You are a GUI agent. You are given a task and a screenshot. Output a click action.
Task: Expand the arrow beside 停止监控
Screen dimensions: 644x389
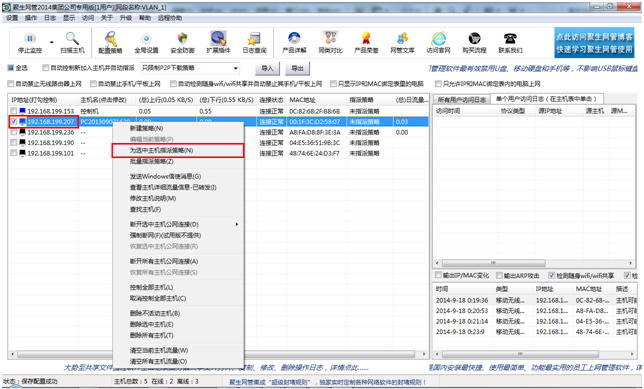[x=52, y=42]
